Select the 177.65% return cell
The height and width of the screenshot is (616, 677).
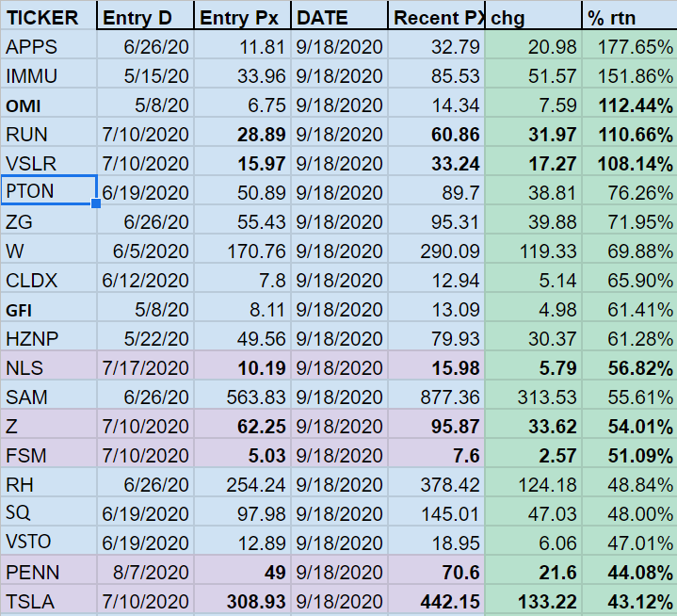(x=630, y=45)
